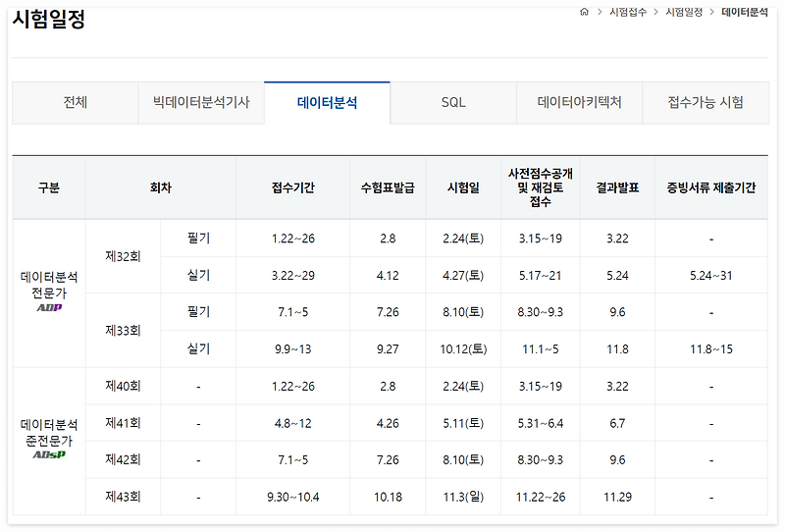Screen dimensions: 785x532
Task: Click the 11.22~26 score review cell
Action: pos(541,497)
